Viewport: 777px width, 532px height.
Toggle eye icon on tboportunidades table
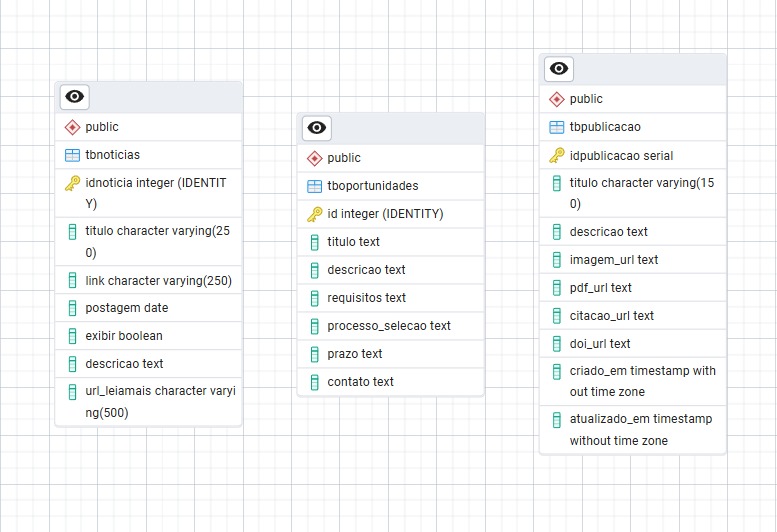317,128
